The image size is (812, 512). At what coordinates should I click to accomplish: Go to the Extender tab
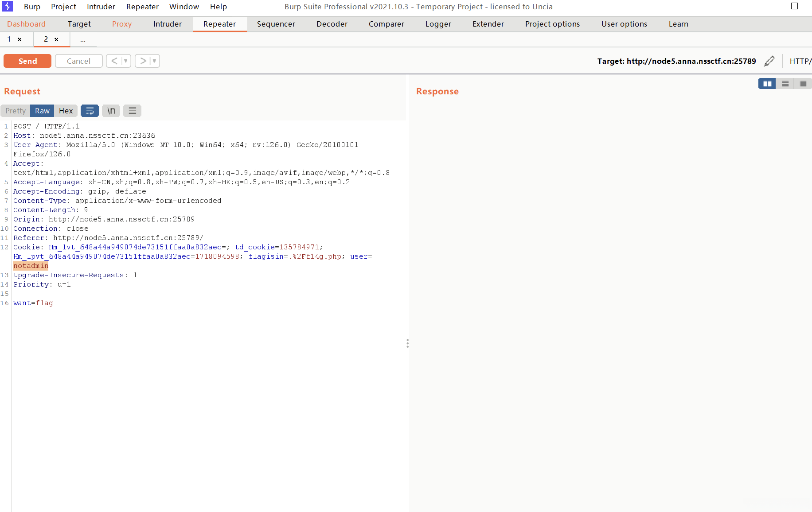coord(488,24)
